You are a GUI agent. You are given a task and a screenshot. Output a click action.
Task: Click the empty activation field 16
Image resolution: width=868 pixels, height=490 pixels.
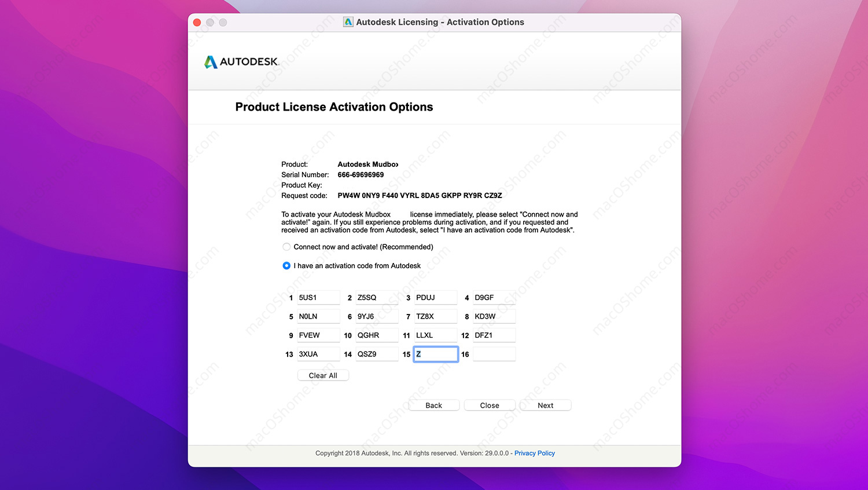[494, 353]
